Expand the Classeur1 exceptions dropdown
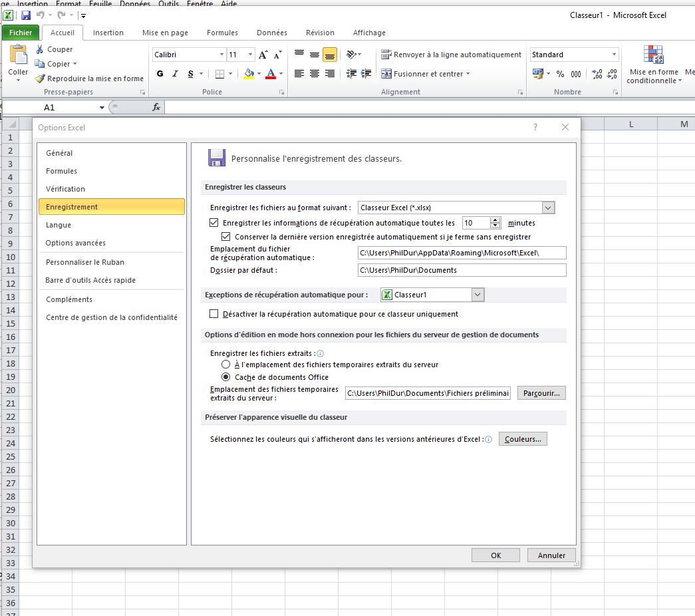 tap(478, 295)
